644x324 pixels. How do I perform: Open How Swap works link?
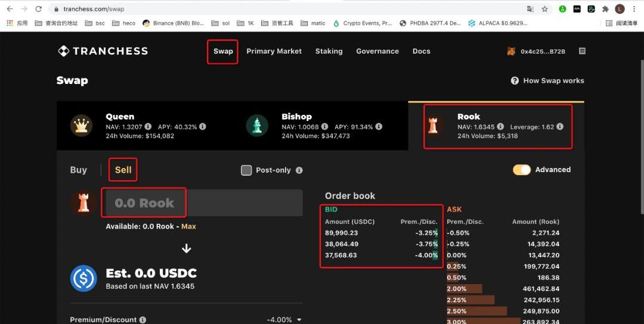click(x=553, y=81)
